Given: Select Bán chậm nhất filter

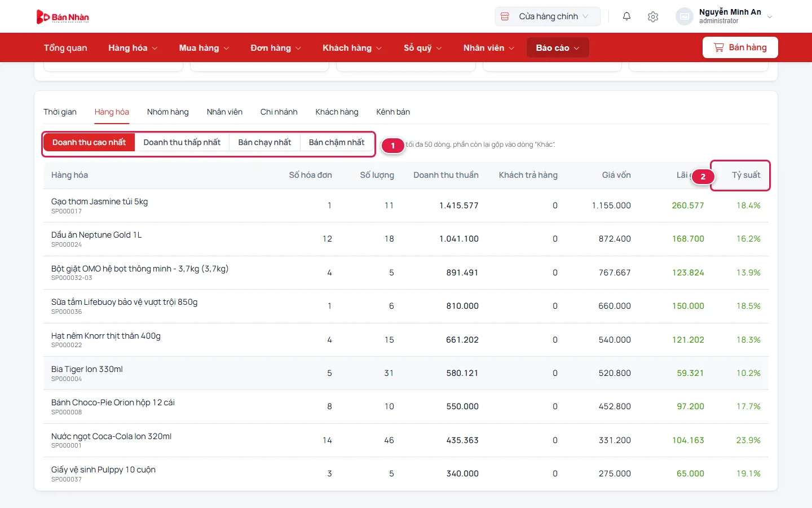Looking at the screenshot, I should click(x=337, y=142).
